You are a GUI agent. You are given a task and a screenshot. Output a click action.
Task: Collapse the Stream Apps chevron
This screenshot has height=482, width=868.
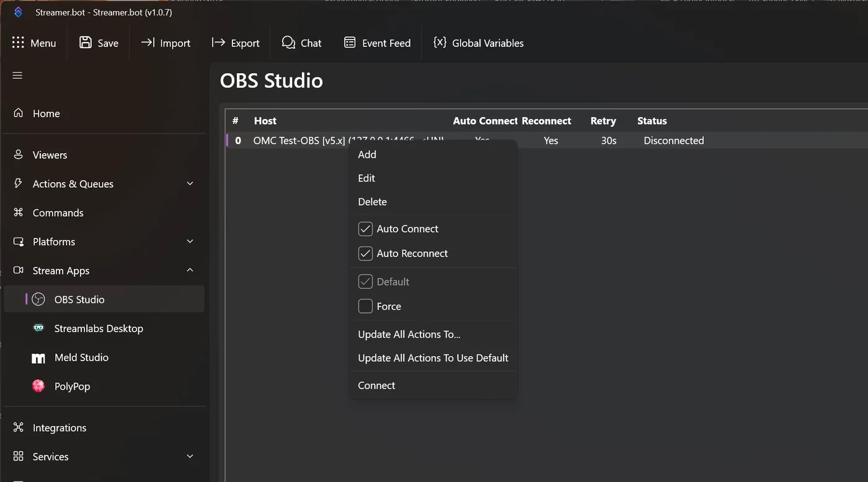point(190,270)
